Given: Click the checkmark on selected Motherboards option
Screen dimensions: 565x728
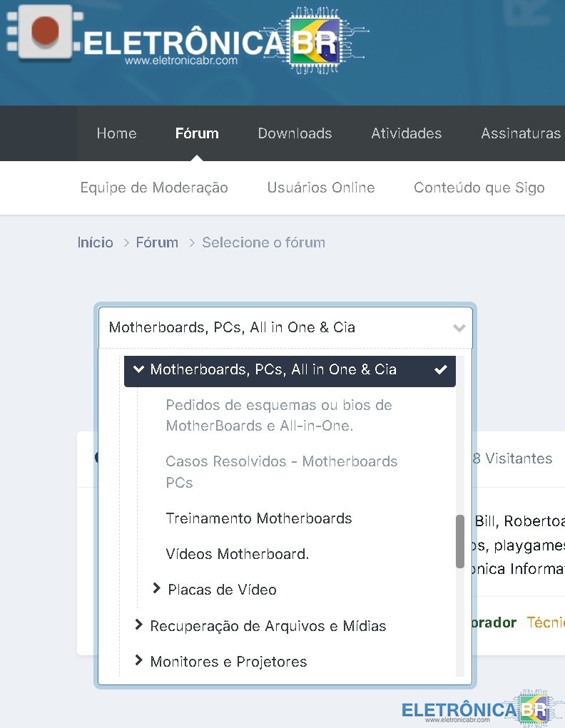Looking at the screenshot, I should [x=441, y=369].
